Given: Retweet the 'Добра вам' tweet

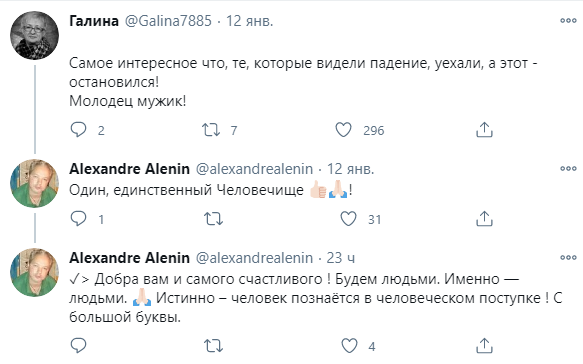Looking at the screenshot, I should click(x=213, y=346).
